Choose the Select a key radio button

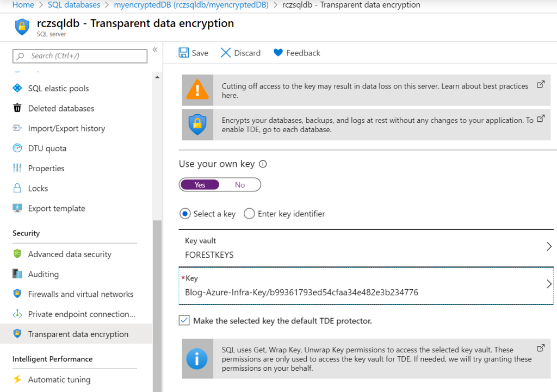[185, 214]
